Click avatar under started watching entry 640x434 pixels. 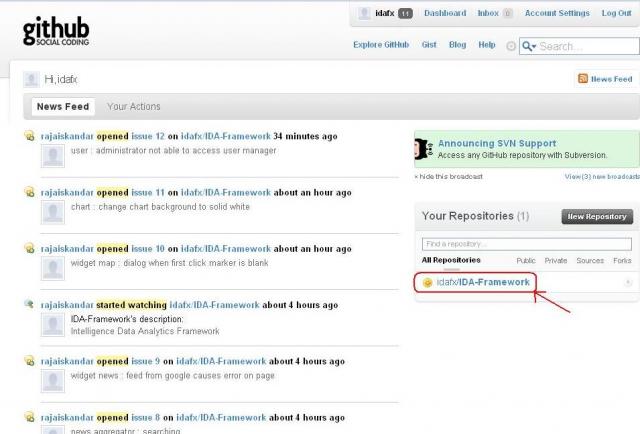coord(53,325)
